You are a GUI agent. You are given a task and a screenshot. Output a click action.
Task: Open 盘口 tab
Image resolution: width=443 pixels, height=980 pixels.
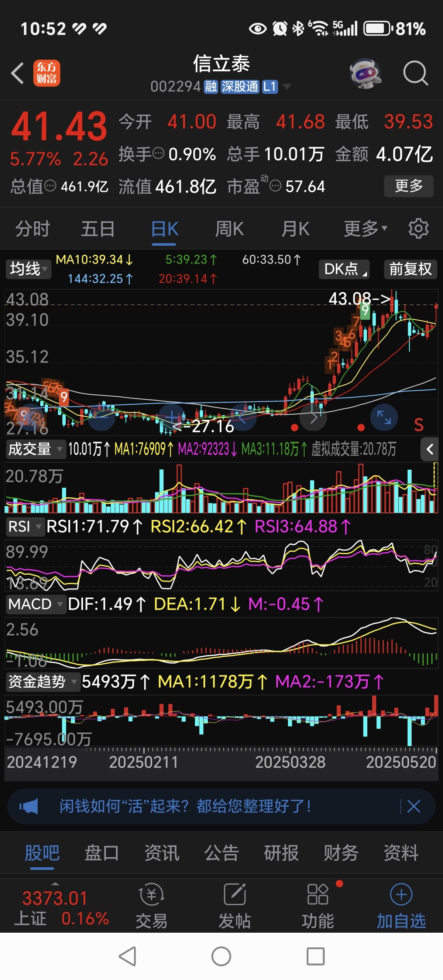(102, 853)
